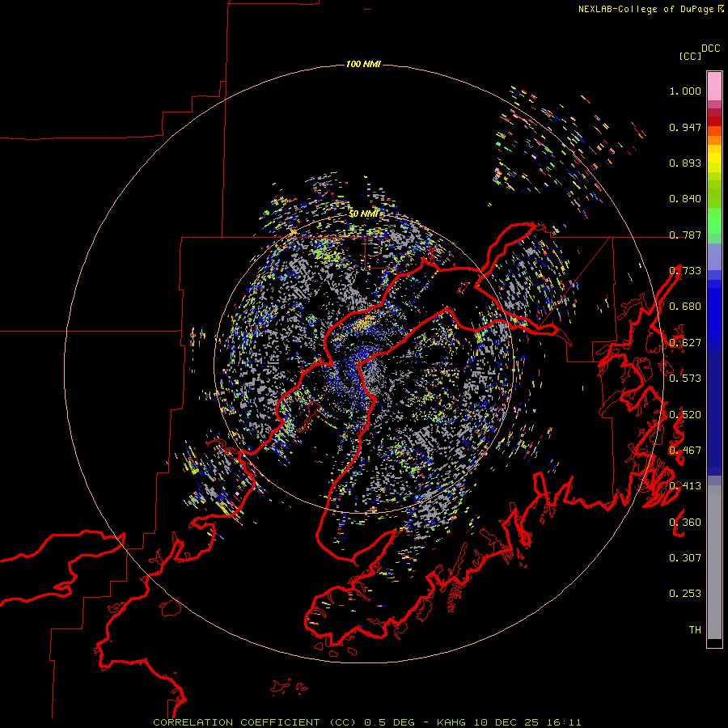Image resolution: width=728 pixels, height=728 pixels.
Task: Click the 10 DEC 25 date in caption
Action: click(x=506, y=722)
